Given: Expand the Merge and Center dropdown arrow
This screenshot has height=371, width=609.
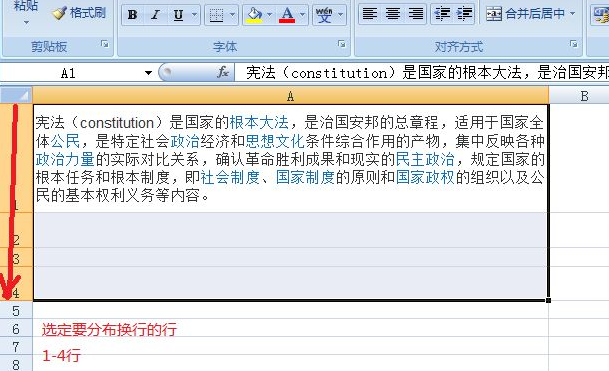Looking at the screenshot, I should pyautogui.click(x=572, y=14).
